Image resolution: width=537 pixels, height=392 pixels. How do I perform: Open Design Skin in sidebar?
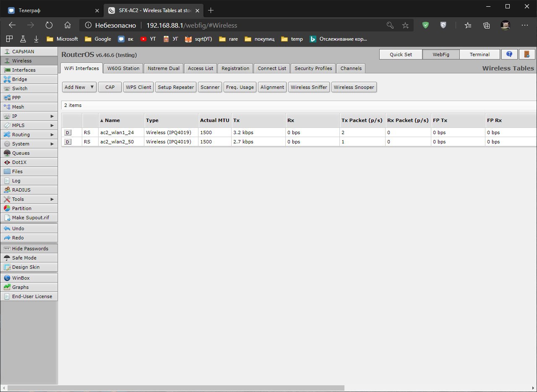point(29,267)
